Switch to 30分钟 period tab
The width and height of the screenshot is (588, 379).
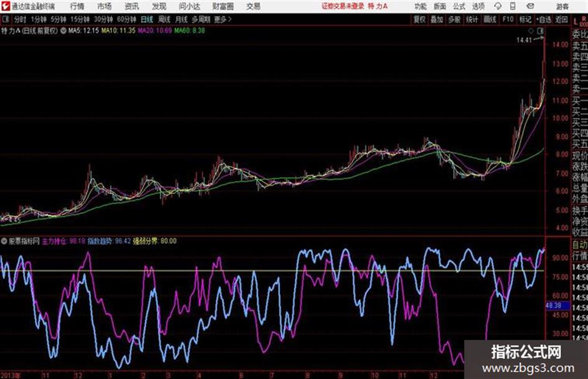(103, 19)
